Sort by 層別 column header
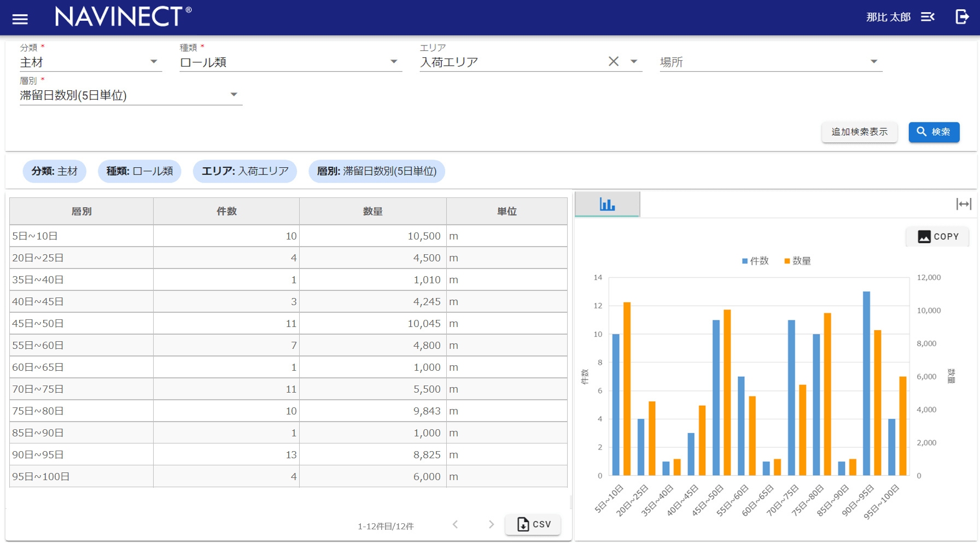 tap(81, 211)
